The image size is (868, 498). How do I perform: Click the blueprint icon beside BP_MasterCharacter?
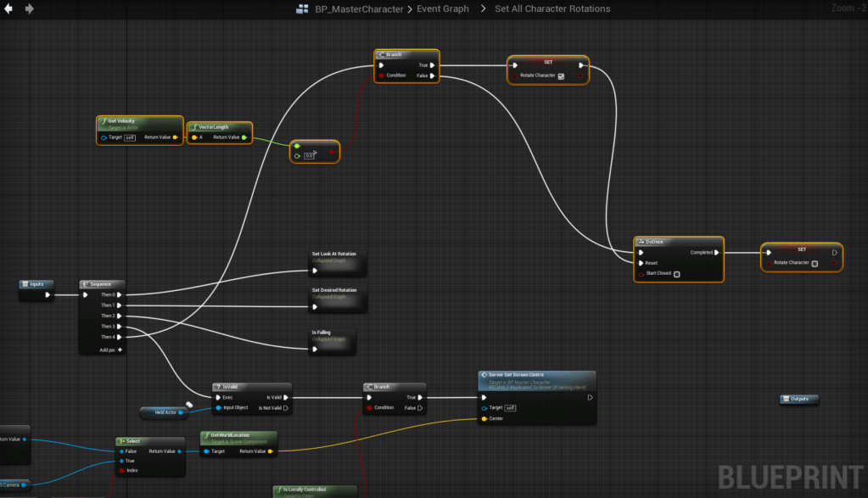[302, 9]
